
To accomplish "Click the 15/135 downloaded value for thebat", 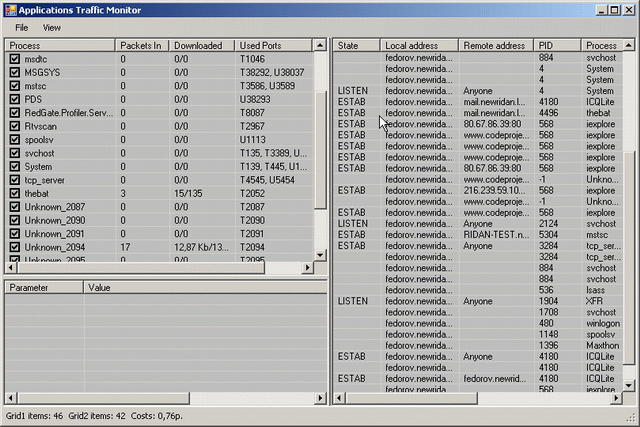I will point(188,193).
